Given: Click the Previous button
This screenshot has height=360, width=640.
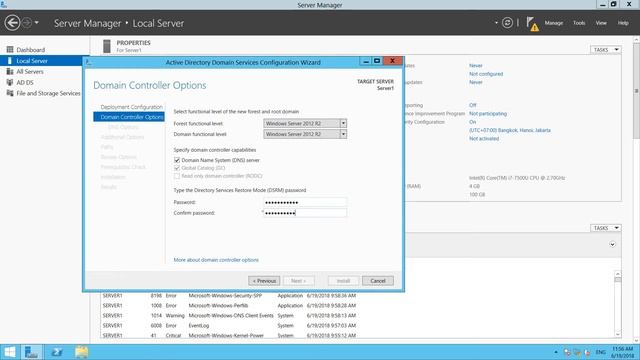Looking at the screenshot, I should pos(264,281).
